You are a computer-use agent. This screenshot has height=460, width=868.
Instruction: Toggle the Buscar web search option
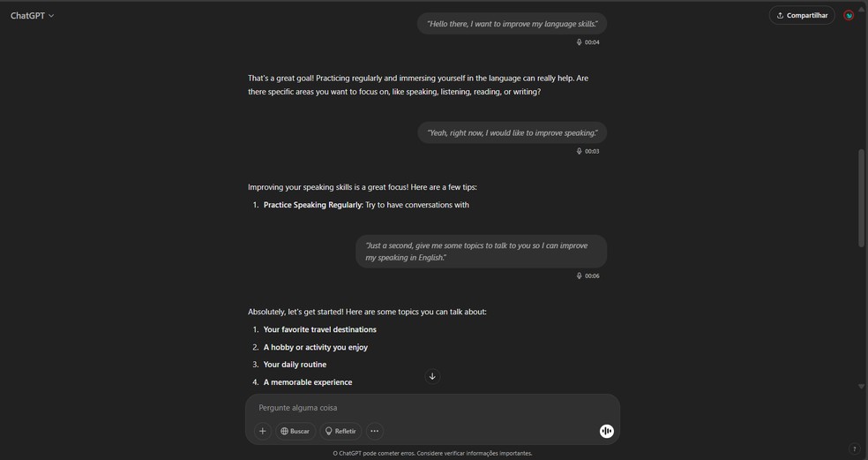click(x=296, y=431)
